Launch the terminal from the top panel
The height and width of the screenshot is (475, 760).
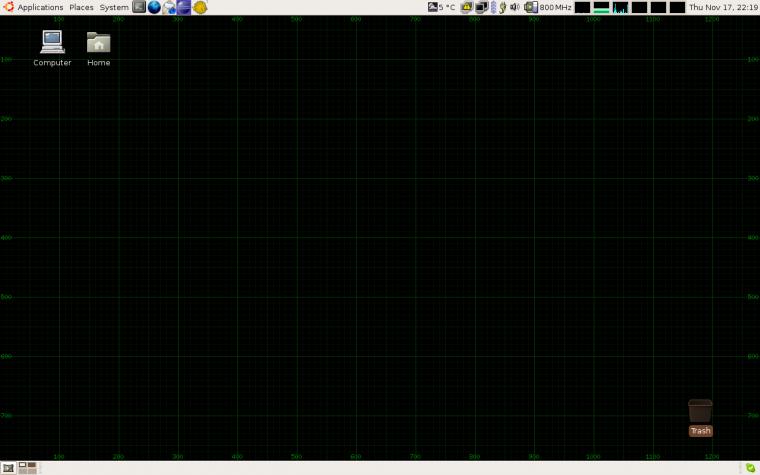tap(139, 7)
